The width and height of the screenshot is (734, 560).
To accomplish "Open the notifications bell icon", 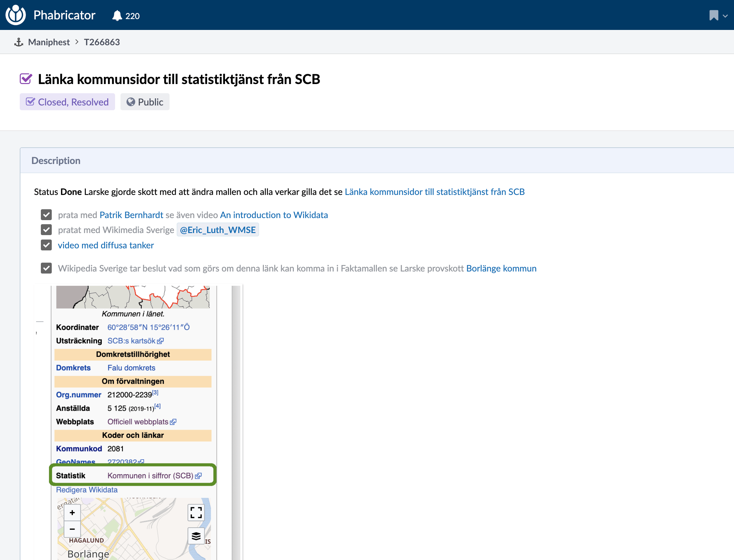I will coord(117,16).
